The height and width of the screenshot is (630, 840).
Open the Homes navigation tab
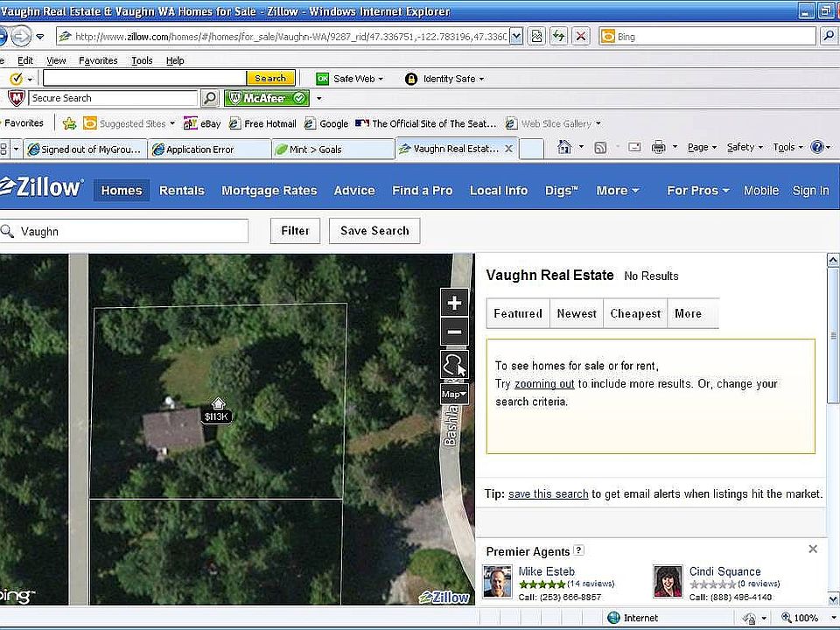[x=122, y=191]
